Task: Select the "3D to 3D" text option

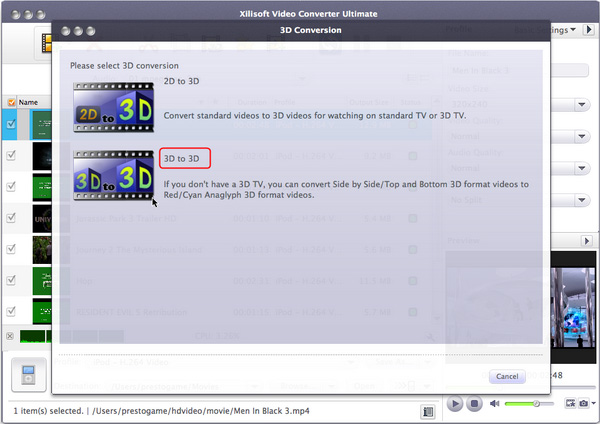Action: pos(181,158)
